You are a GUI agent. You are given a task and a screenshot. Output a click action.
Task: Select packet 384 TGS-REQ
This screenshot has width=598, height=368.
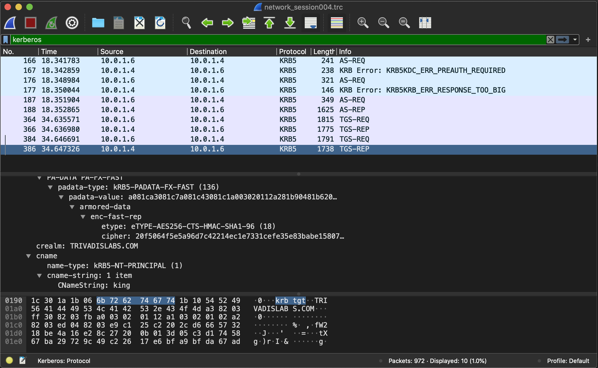point(299,139)
